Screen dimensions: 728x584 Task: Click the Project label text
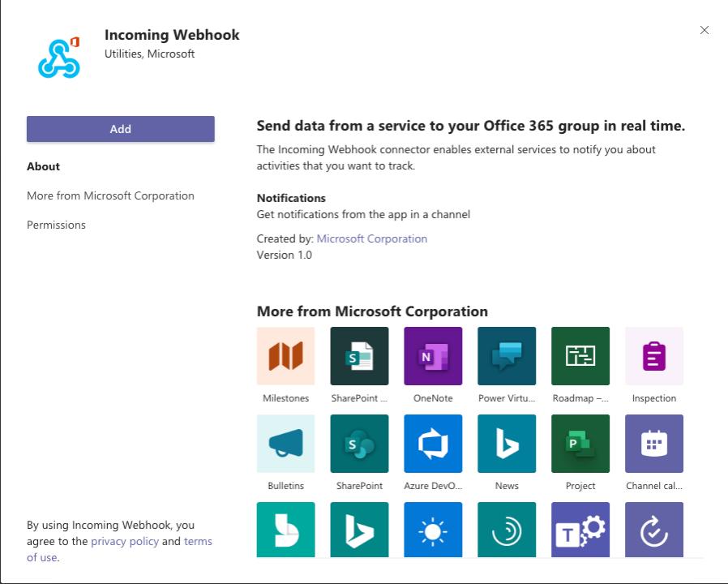click(x=580, y=486)
